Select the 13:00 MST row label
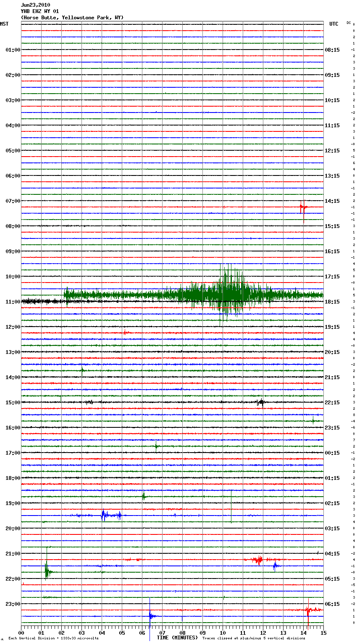The image size is (357, 644). 13,352
